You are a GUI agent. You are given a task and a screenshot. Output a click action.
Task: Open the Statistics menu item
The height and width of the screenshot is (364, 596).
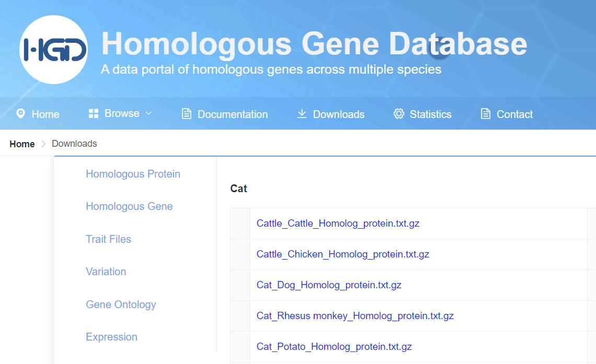(422, 114)
